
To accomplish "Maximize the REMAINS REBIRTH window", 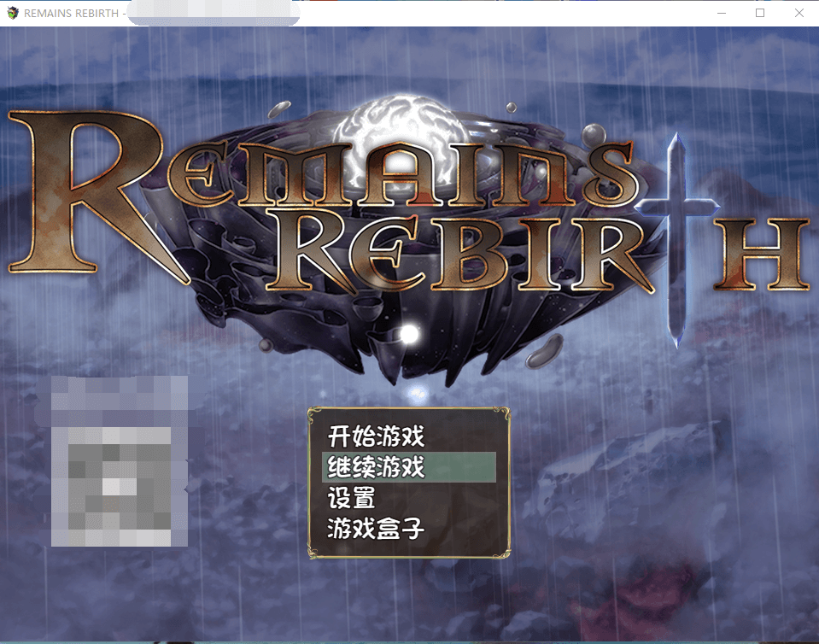I will tap(760, 13).
